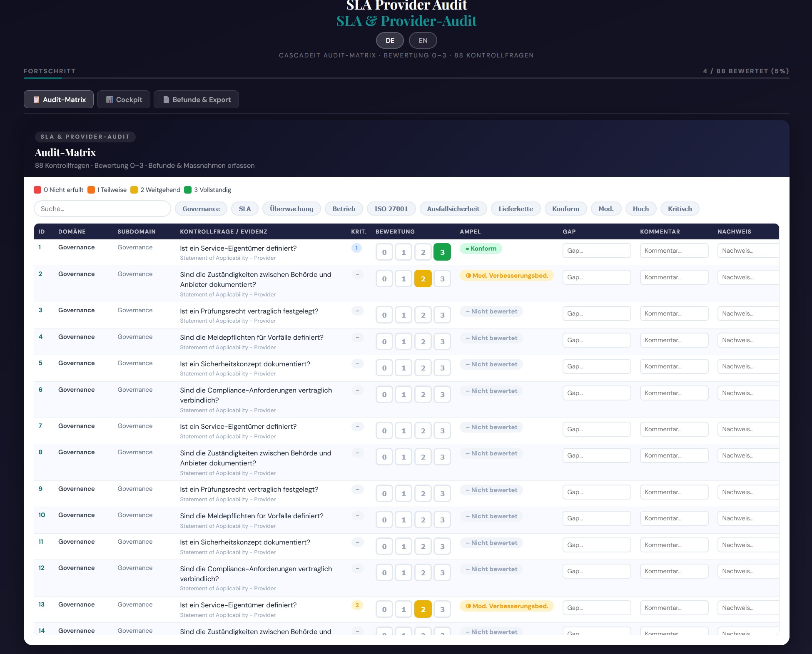Image resolution: width=812 pixels, height=654 pixels.
Task: Click the criticality badge of row 1
Action: point(356,248)
